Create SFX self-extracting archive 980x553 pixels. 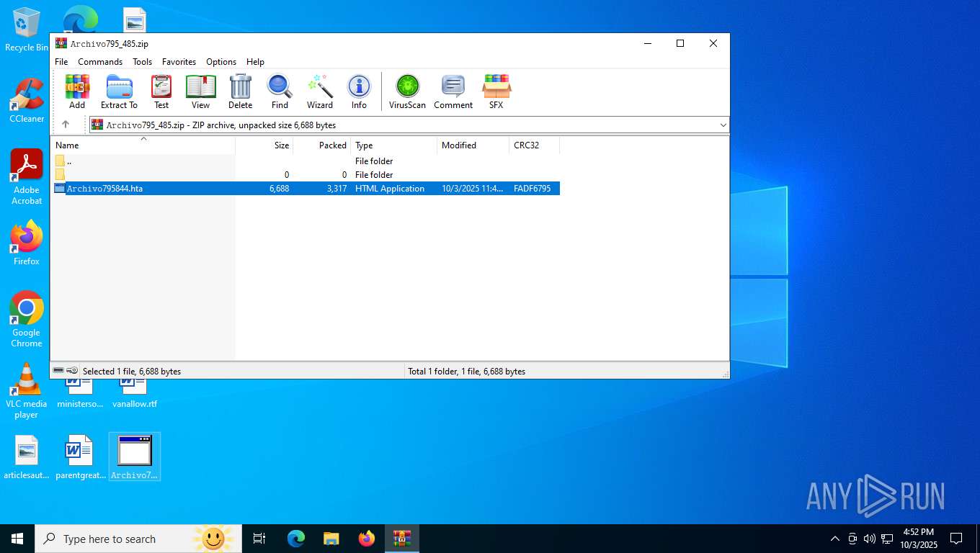pos(496,91)
